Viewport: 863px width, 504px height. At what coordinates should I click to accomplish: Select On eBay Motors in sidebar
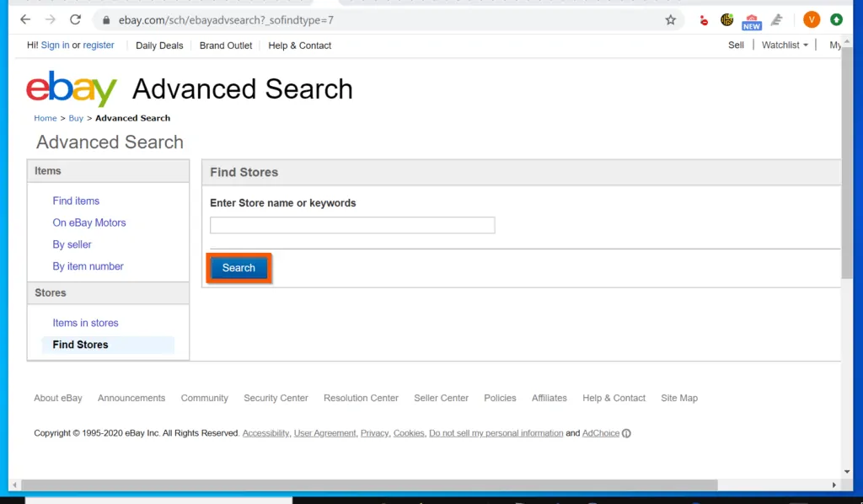[x=89, y=223]
